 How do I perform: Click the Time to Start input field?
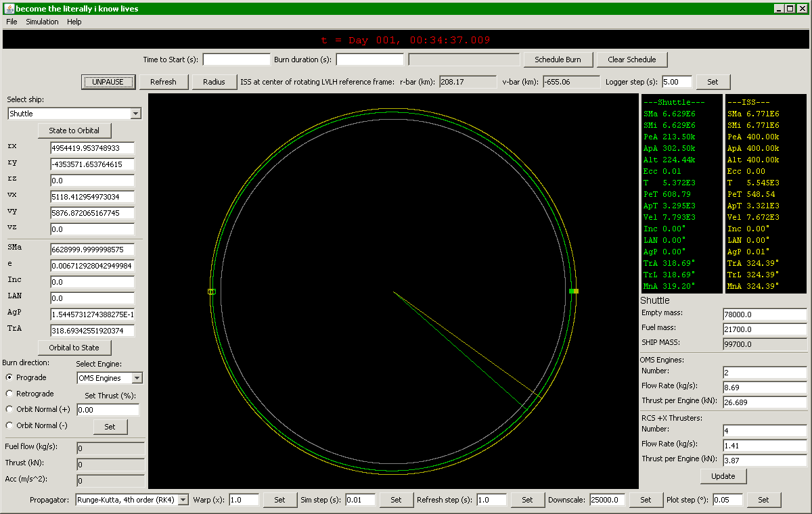click(x=236, y=60)
